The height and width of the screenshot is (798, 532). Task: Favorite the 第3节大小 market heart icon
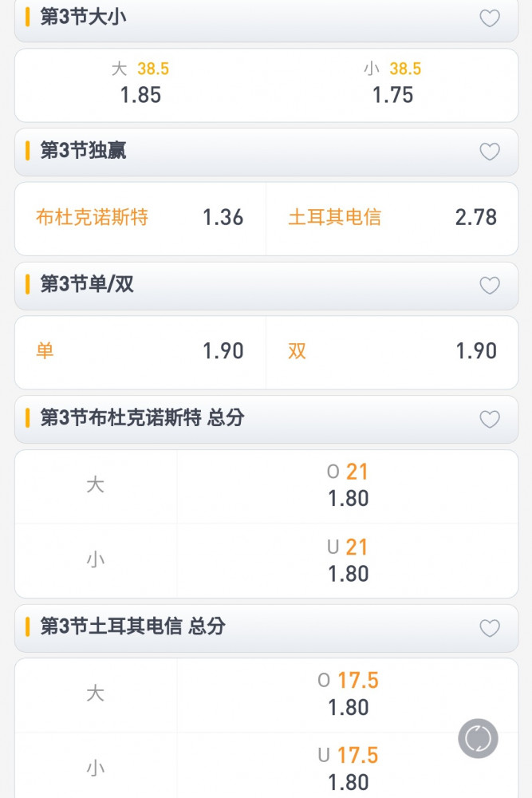pos(490,18)
